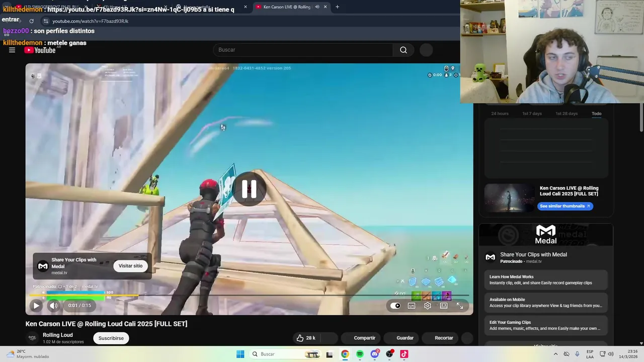644x362 pixels.
Task: Open Discord from the taskbar
Action: coord(374,354)
